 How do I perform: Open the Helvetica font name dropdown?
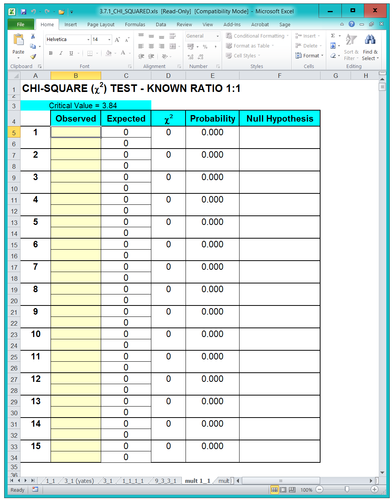(88, 40)
